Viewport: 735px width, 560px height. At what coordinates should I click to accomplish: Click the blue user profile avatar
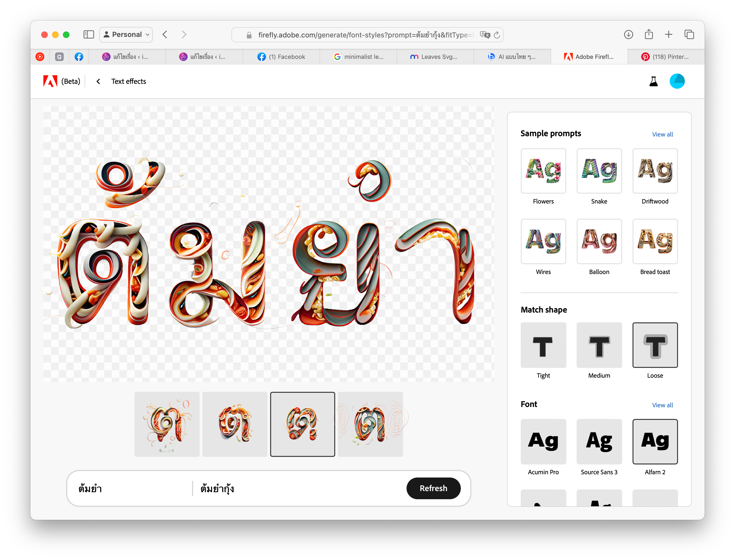tap(677, 81)
